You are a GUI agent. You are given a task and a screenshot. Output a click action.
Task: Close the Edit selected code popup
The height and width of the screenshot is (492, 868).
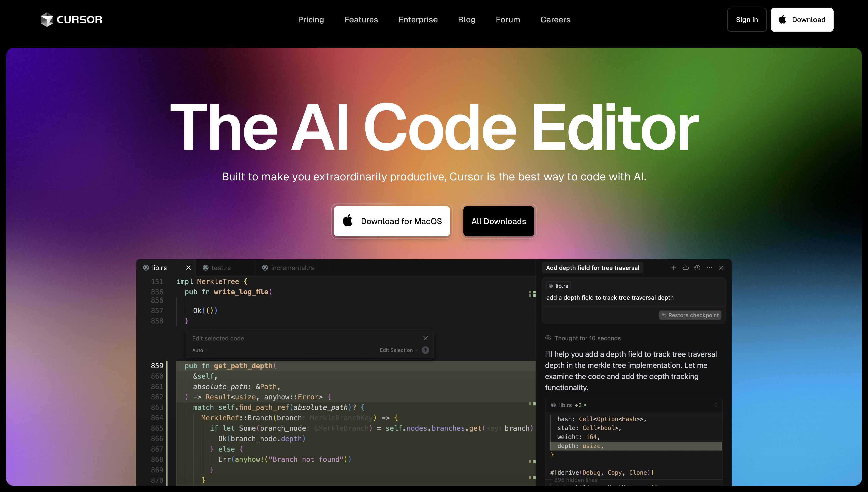(x=425, y=338)
